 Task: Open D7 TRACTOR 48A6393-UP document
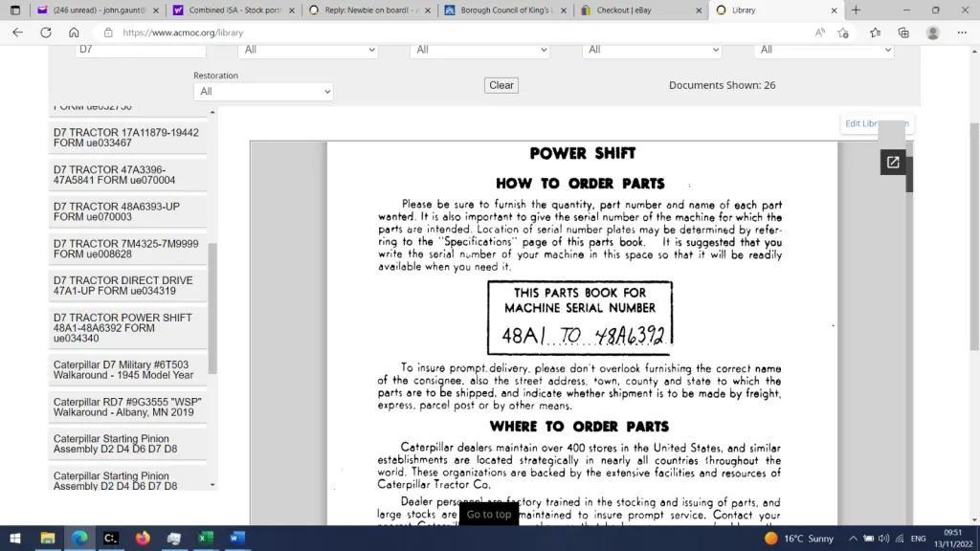pyautogui.click(x=128, y=211)
